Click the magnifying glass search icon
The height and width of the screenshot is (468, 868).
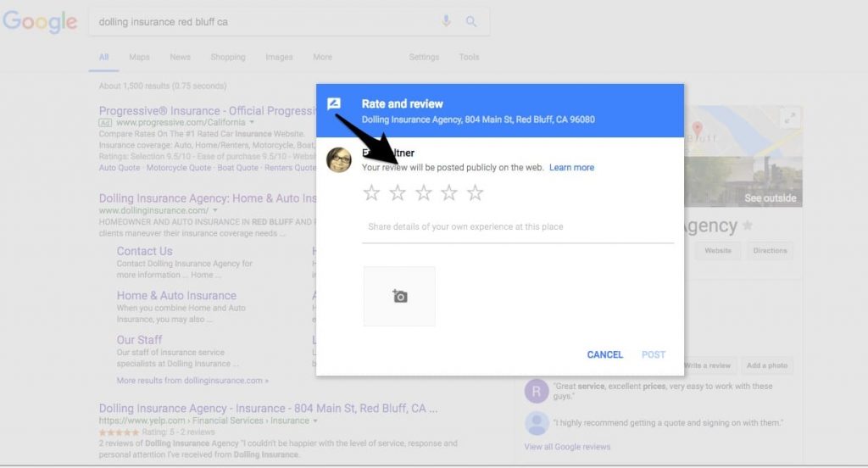(471, 21)
